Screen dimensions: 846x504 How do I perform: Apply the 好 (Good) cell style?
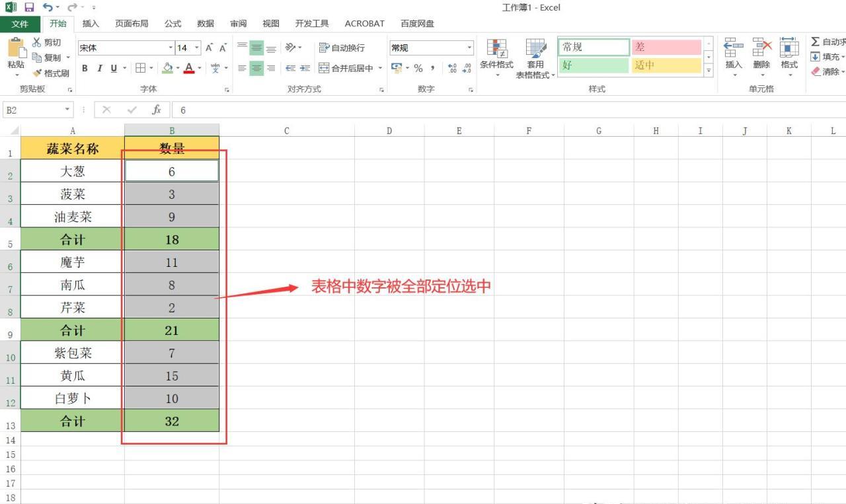click(x=594, y=65)
